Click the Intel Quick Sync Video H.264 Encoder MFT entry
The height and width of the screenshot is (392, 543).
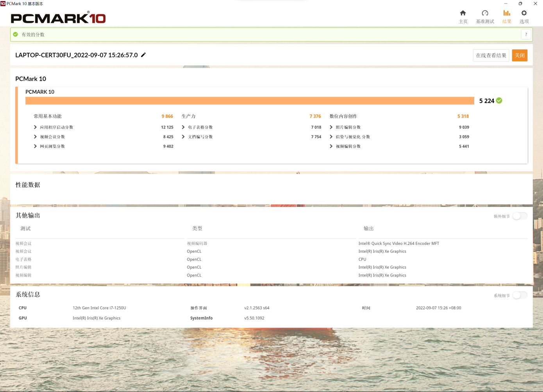399,244
